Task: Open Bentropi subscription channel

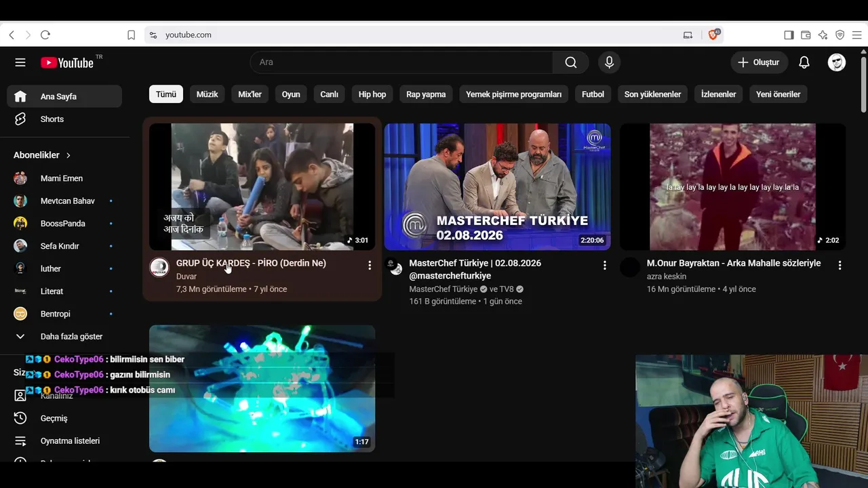Action: 64,314
